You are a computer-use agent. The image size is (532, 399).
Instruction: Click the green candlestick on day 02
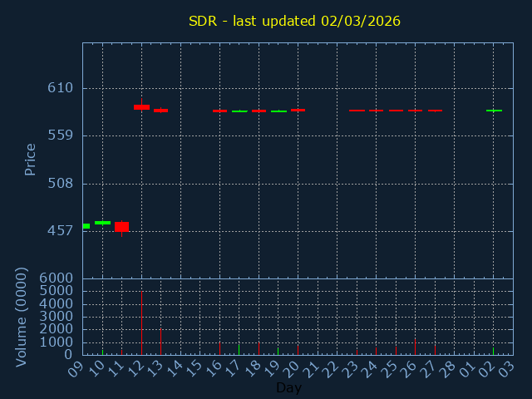[494, 111]
